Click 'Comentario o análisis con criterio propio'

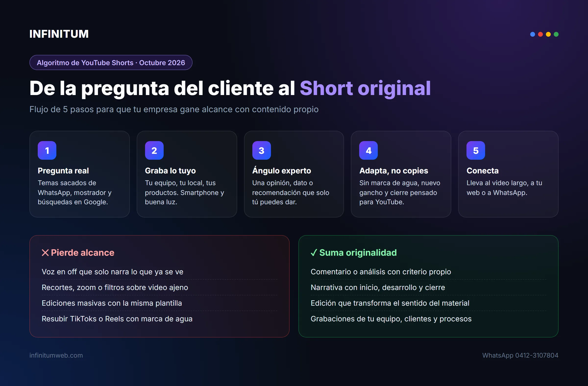[x=381, y=272]
